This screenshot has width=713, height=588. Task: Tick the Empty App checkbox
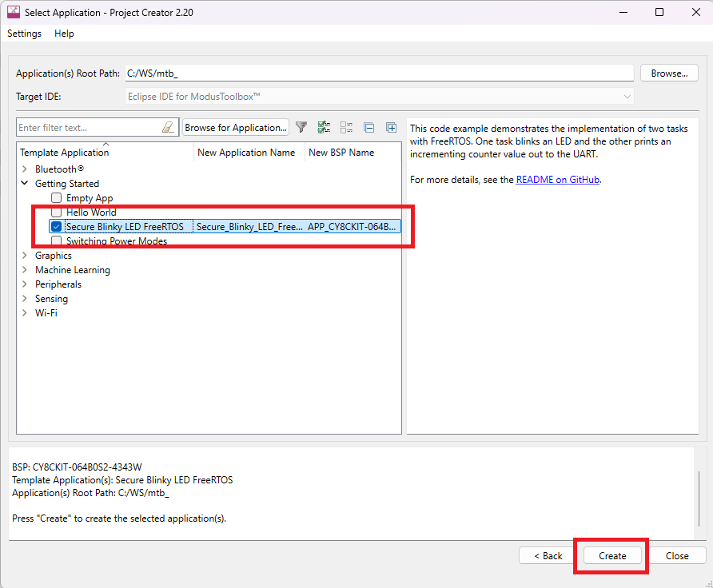click(x=57, y=198)
